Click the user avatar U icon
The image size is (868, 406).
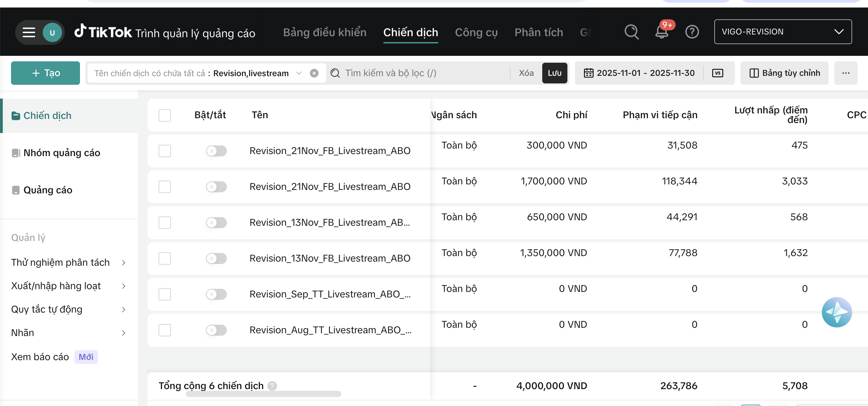click(52, 32)
